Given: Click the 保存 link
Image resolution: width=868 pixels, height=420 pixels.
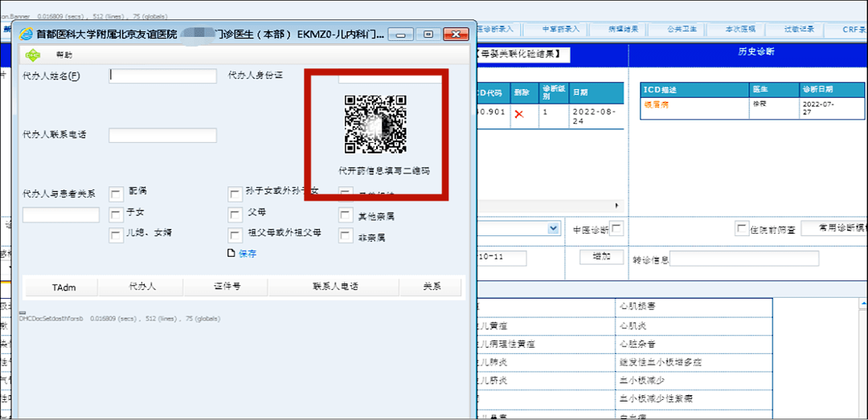Looking at the screenshot, I should 248,254.
